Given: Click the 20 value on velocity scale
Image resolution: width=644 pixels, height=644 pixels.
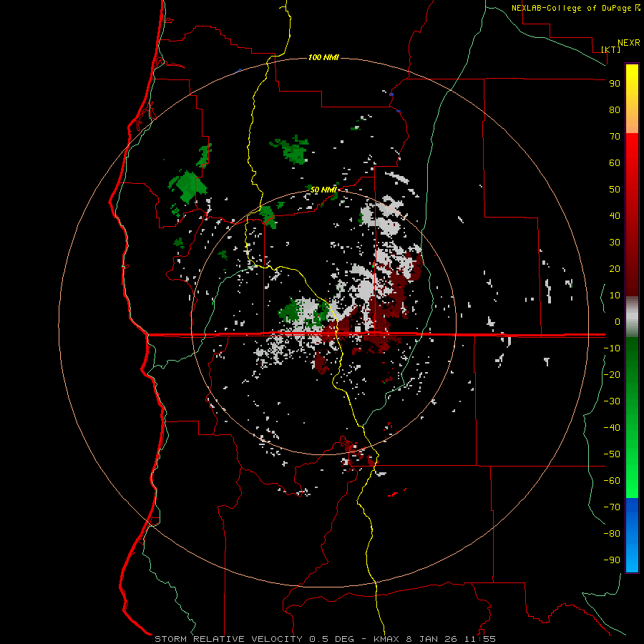Looking at the screenshot, I should point(615,269).
